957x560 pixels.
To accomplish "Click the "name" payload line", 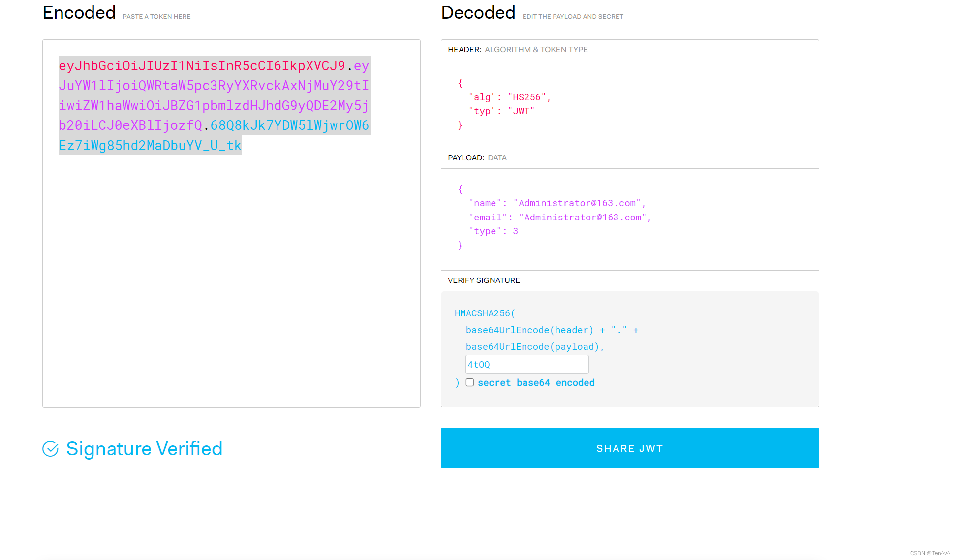I will [557, 203].
